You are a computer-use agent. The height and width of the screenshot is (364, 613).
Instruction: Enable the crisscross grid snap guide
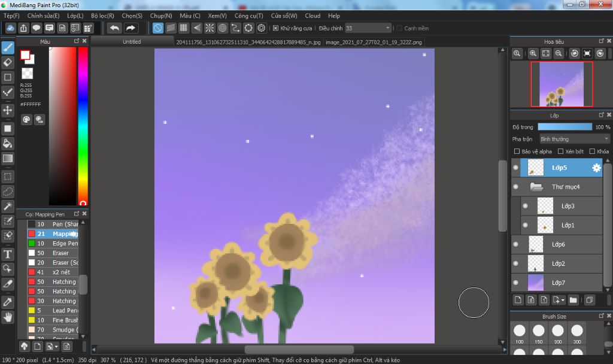point(183,28)
